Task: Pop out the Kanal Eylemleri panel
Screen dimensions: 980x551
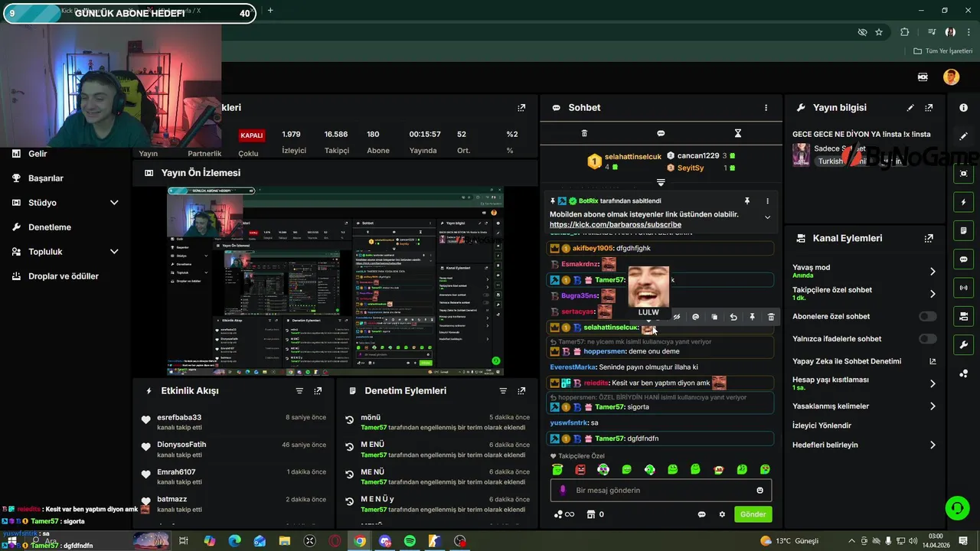Action: click(929, 238)
